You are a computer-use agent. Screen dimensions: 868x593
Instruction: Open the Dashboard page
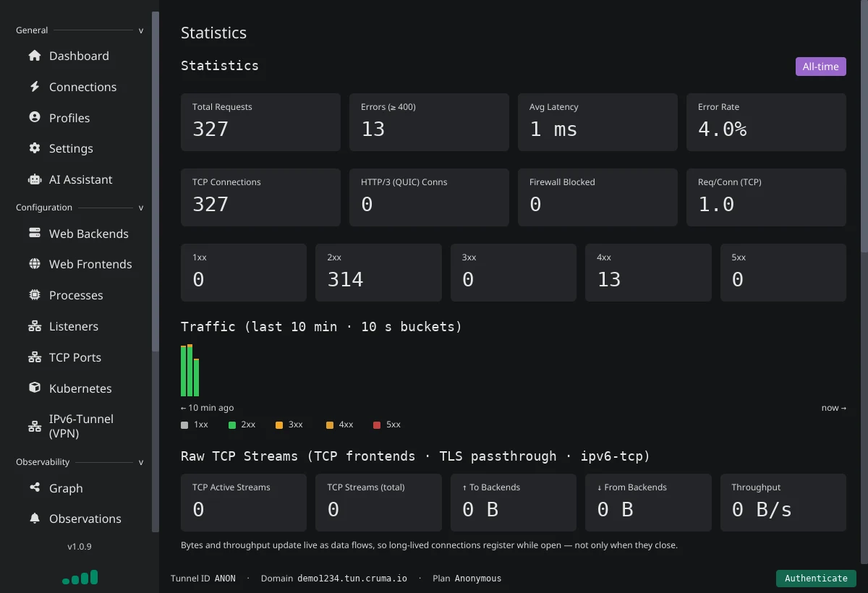click(80, 56)
